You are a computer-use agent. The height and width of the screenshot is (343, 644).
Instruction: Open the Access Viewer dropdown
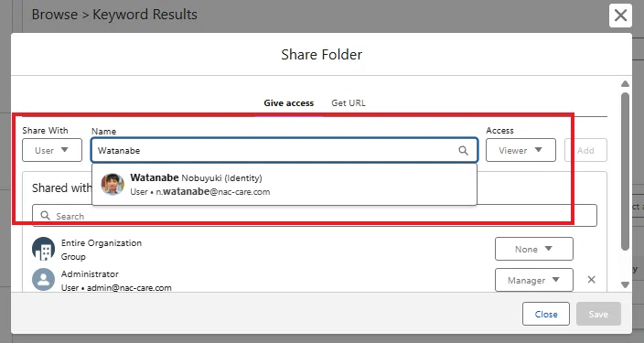pos(521,150)
